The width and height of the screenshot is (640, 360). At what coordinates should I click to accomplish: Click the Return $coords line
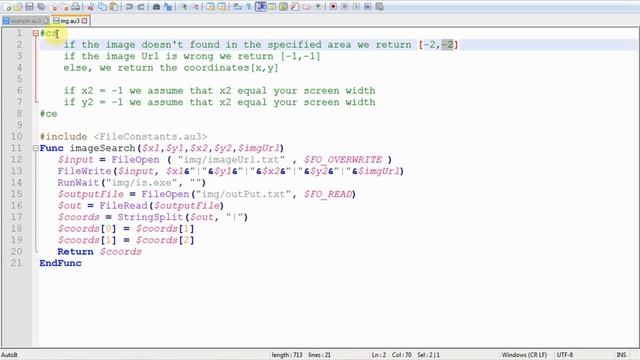point(100,251)
